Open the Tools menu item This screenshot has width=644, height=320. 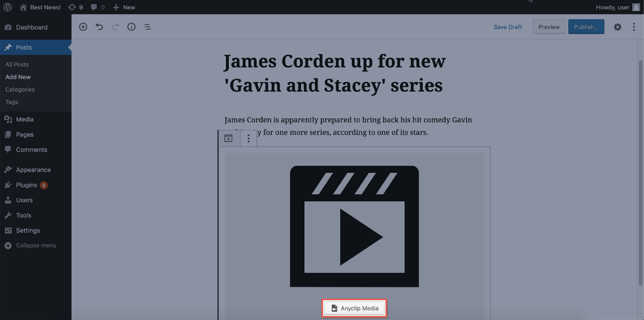[24, 215]
